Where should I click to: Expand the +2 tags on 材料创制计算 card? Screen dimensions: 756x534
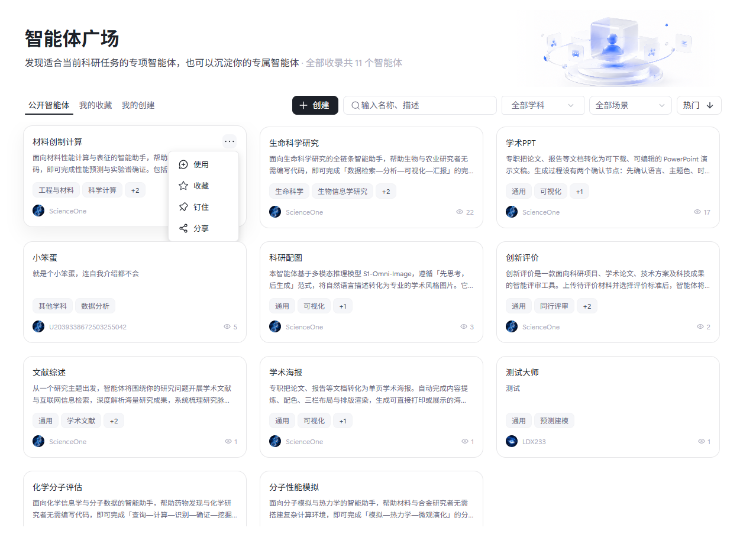tap(135, 190)
